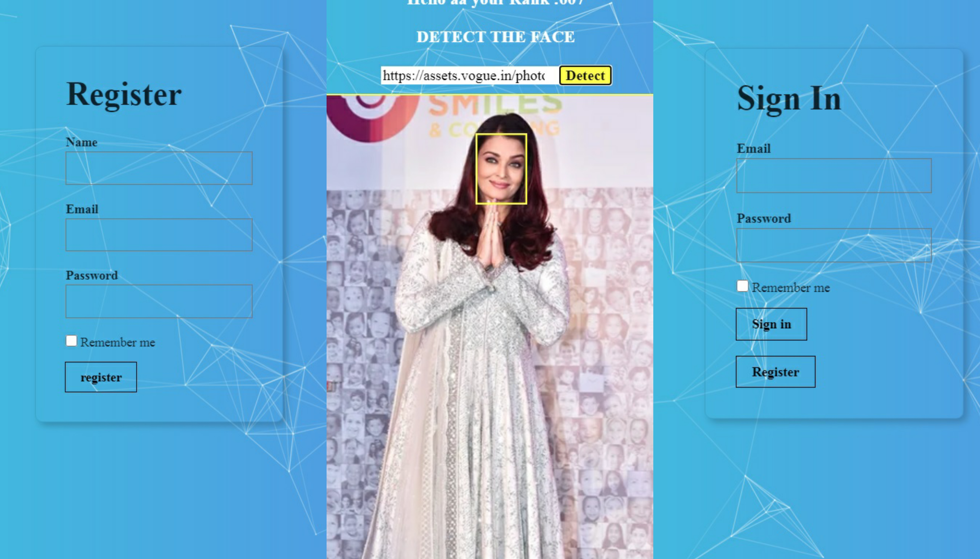Click the Sign in button
This screenshot has width=980, height=559.
point(771,324)
